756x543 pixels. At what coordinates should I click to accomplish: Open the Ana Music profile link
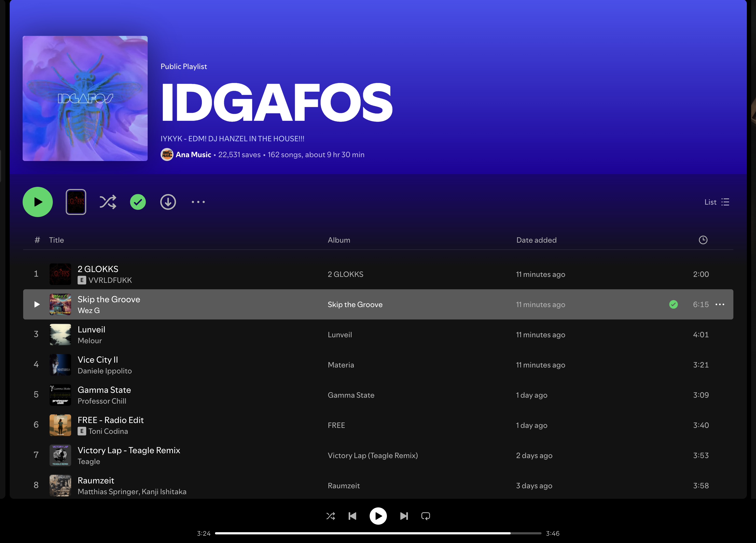click(193, 155)
